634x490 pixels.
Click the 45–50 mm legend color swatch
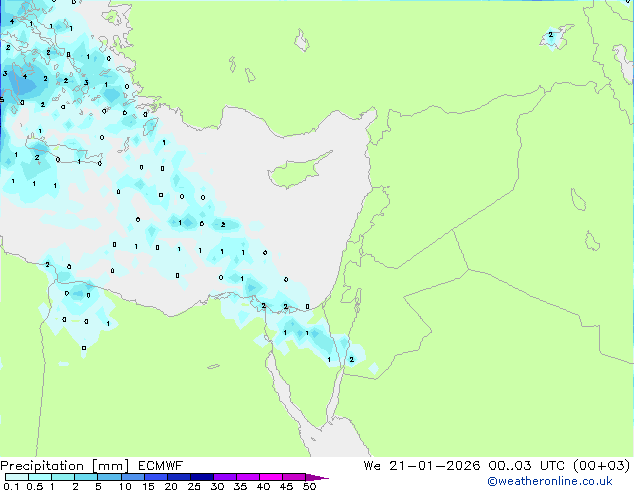point(294,477)
